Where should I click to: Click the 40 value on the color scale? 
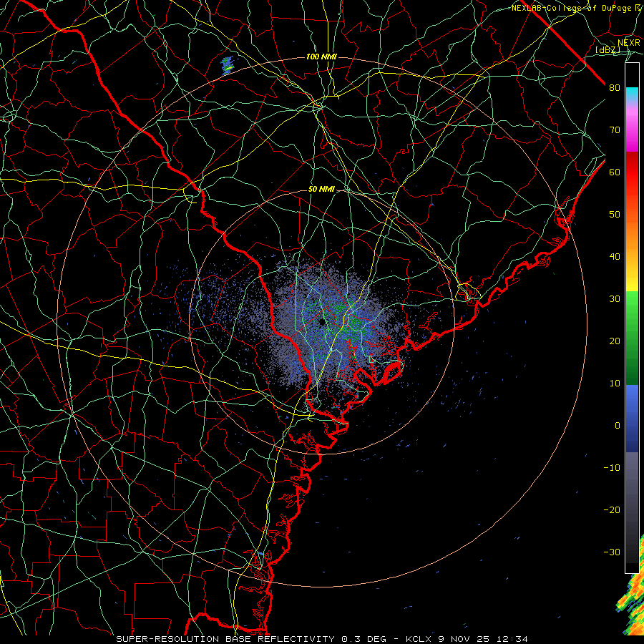(x=615, y=257)
